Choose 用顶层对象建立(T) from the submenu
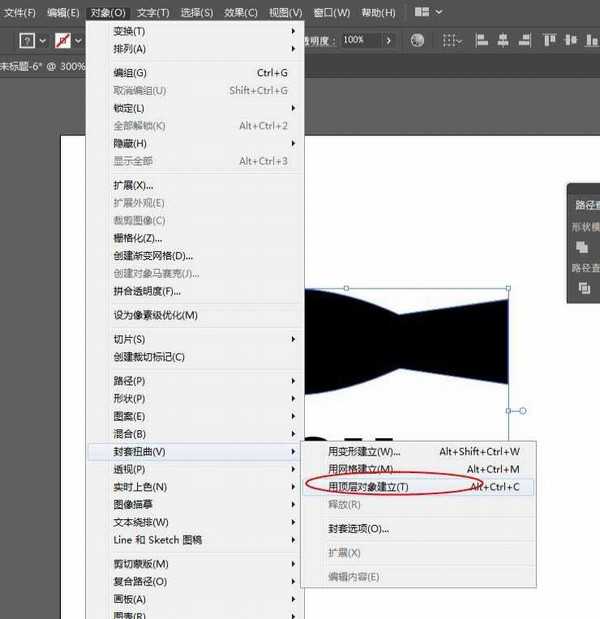Image resolution: width=600 pixels, height=619 pixels. coord(369,487)
